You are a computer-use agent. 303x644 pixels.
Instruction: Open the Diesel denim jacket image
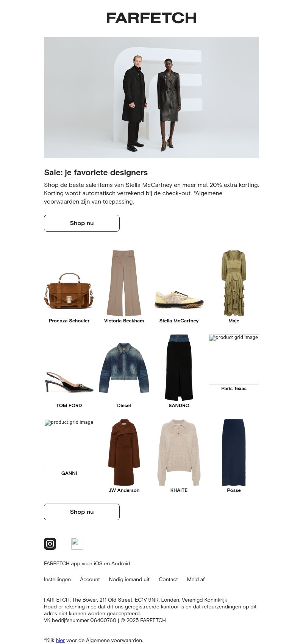(x=124, y=368)
